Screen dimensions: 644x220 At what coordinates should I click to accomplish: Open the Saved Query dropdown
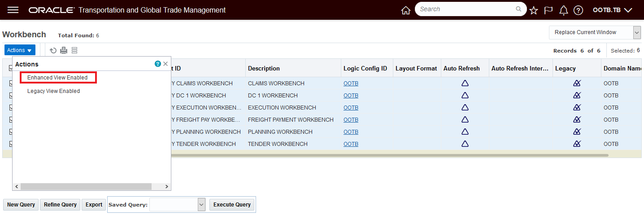[x=177, y=205]
